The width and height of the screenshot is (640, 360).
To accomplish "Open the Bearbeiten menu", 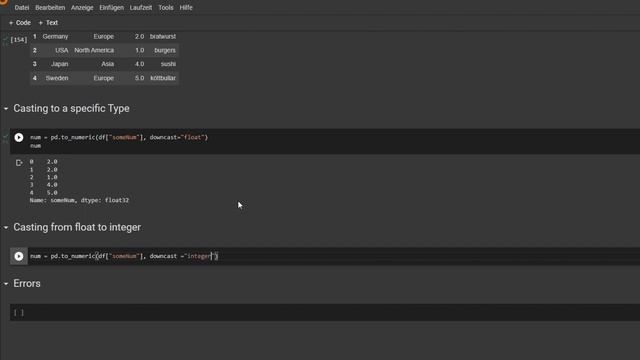I will [50, 7].
